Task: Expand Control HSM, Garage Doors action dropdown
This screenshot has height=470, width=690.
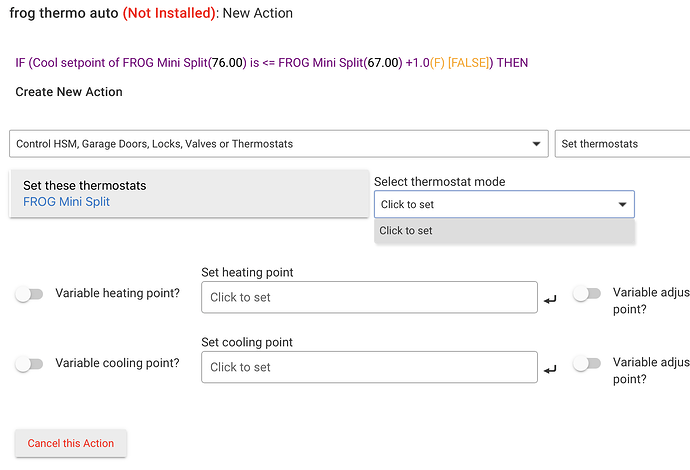Action: pyautogui.click(x=278, y=144)
